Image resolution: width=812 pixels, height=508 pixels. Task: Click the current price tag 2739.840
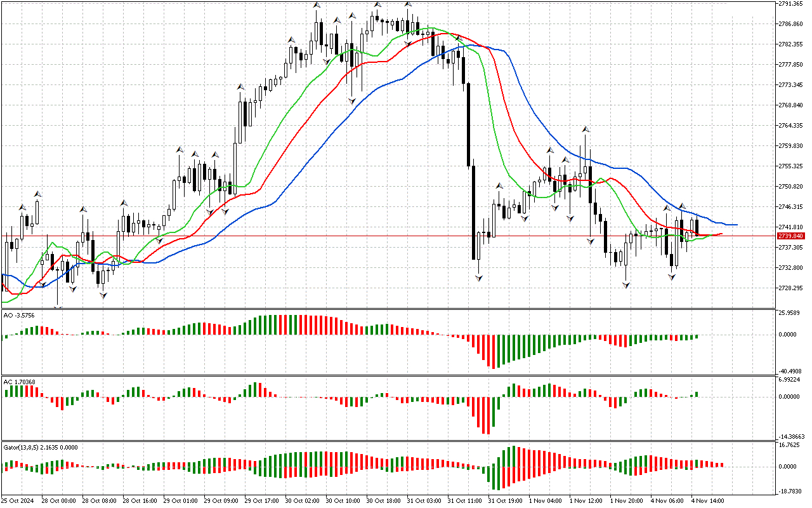coord(790,236)
